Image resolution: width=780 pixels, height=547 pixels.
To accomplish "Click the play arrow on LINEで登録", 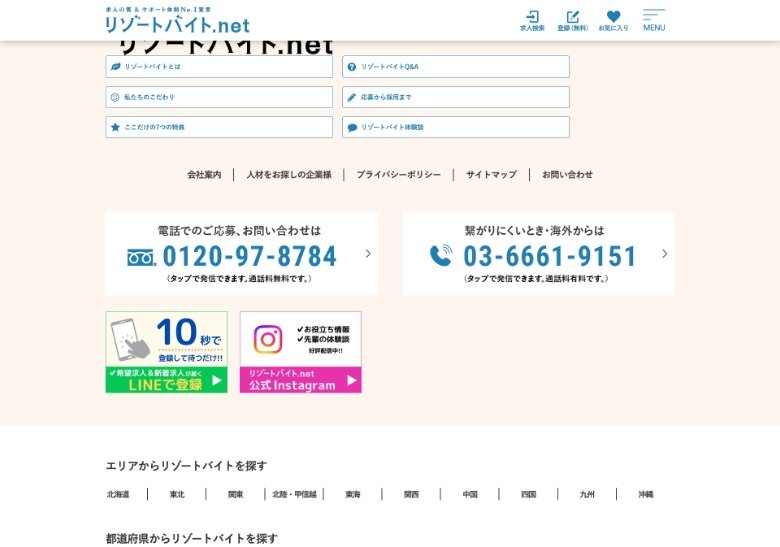I will point(216,380).
